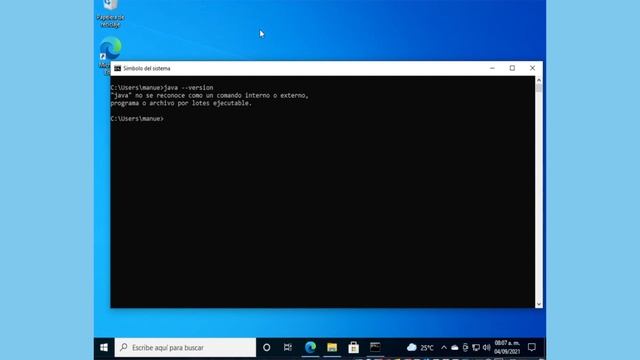Open Microsoft Store from the taskbar
Screen dimensions: 640x360
353,347
